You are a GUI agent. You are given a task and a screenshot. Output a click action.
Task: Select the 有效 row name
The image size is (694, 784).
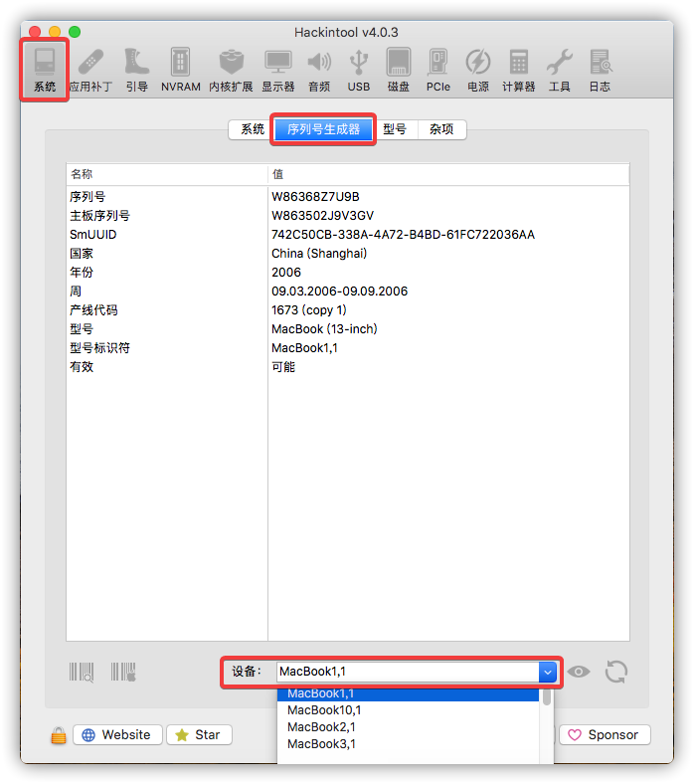pos(82,367)
